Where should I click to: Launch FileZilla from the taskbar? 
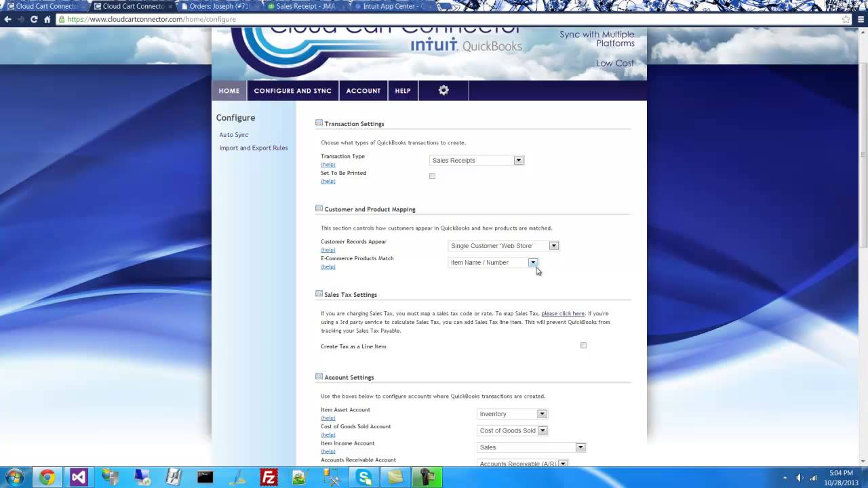pyautogui.click(x=269, y=477)
